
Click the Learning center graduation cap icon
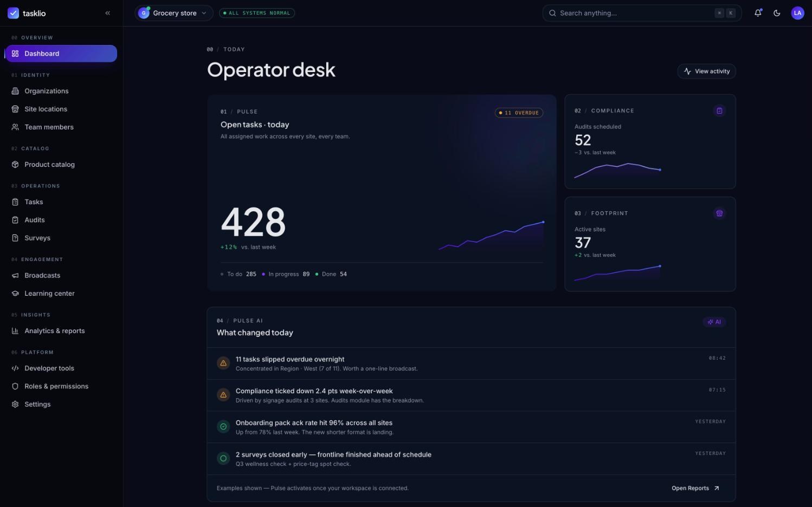[15, 293]
